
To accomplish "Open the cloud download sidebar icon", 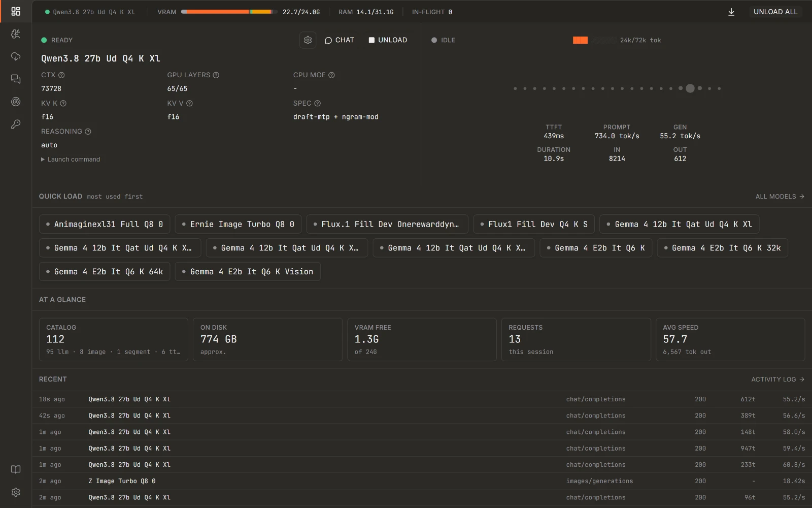I will [16, 56].
